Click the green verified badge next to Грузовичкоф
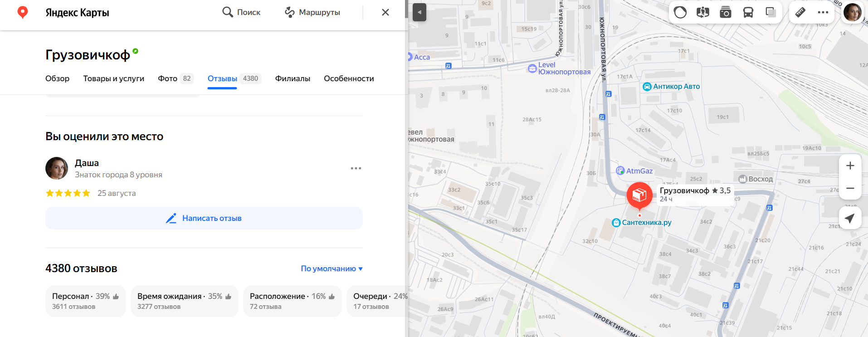The width and height of the screenshot is (868, 337). pyautogui.click(x=135, y=51)
